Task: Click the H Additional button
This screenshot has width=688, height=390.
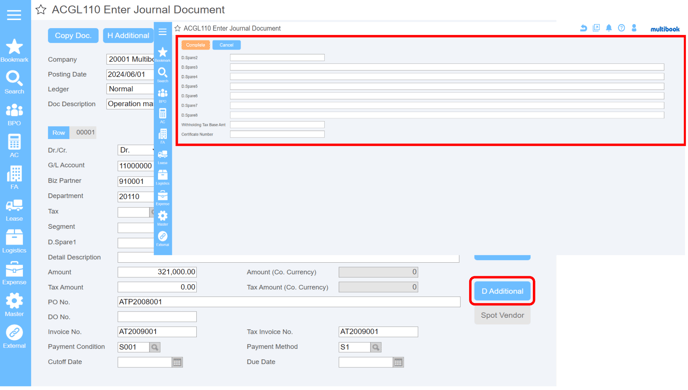Action: coord(128,36)
